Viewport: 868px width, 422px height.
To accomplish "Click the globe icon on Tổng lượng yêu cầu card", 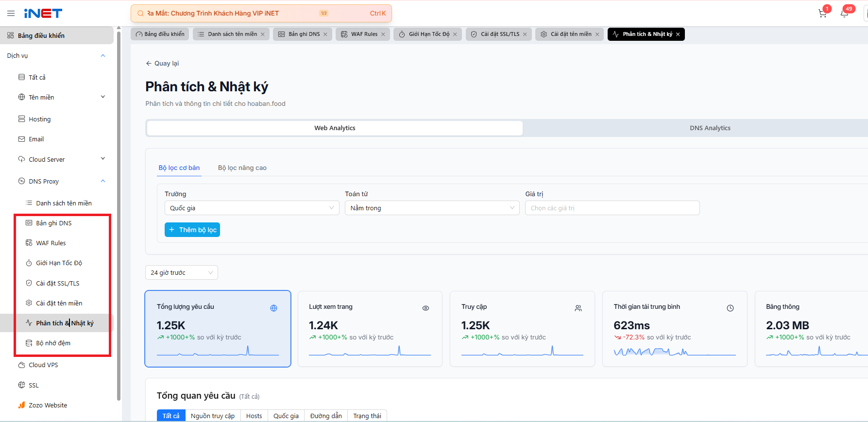I will click(x=274, y=308).
